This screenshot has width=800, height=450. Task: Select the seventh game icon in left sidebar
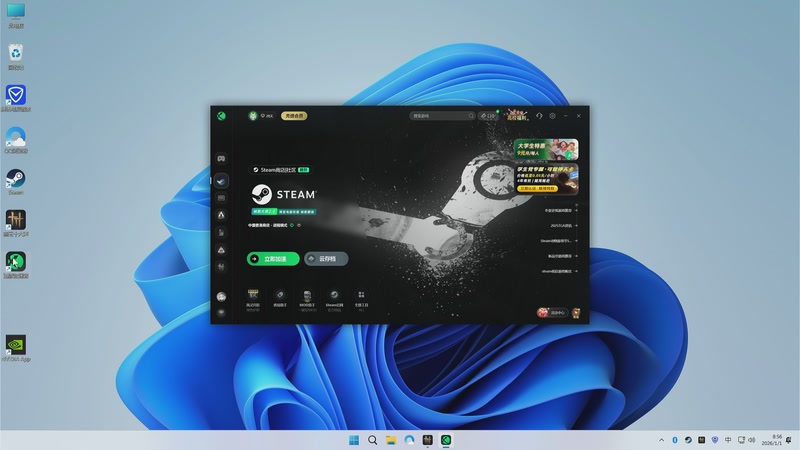(x=221, y=266)
